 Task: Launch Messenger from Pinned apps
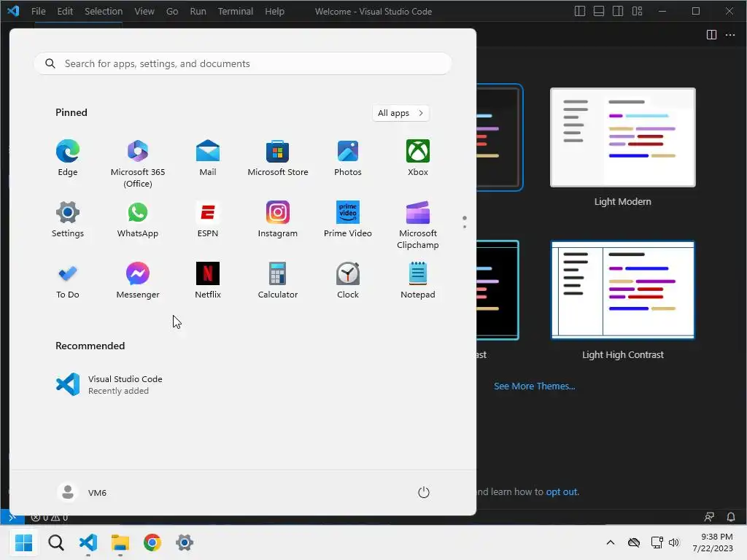click(138, 281)
